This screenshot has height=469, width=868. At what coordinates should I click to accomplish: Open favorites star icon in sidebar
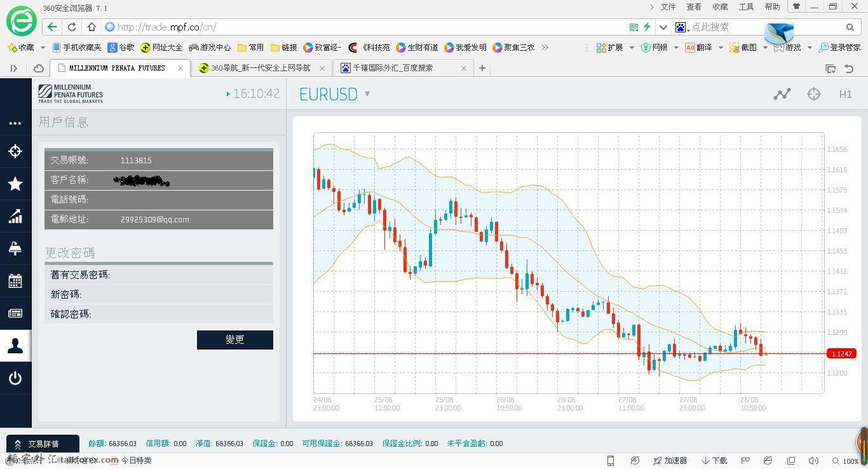[15, 184]
